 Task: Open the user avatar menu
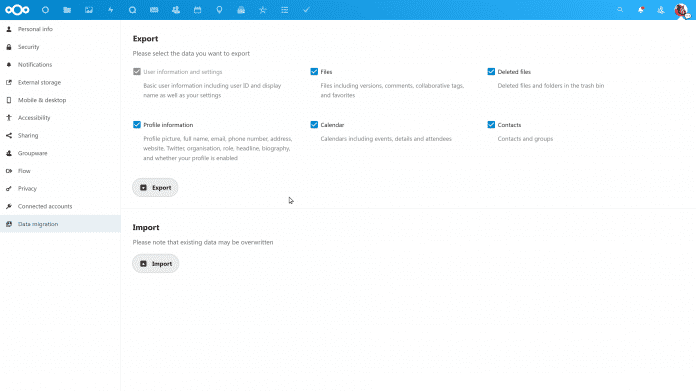coord(681,10)
